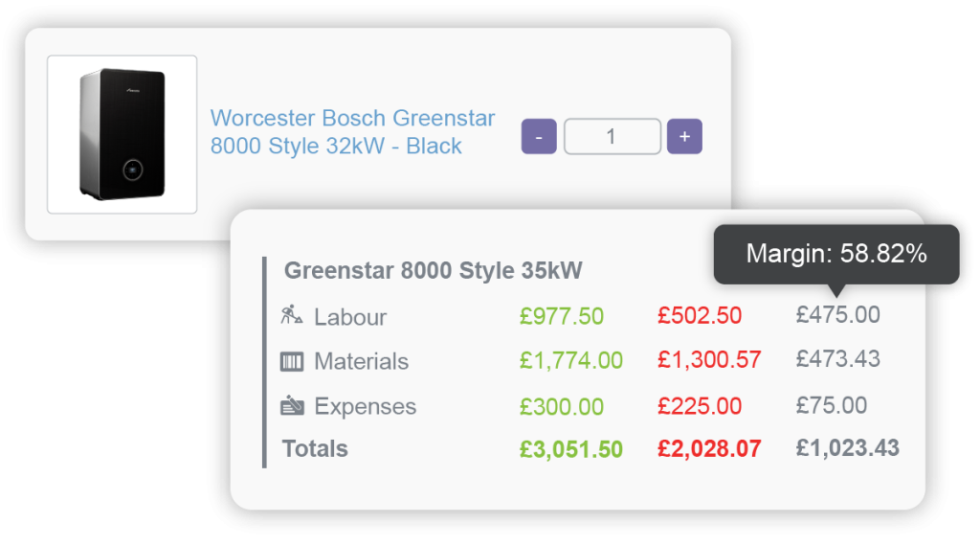Click the total profit £1,023.43
Screen dimensions: 980x545
(847, 447)
